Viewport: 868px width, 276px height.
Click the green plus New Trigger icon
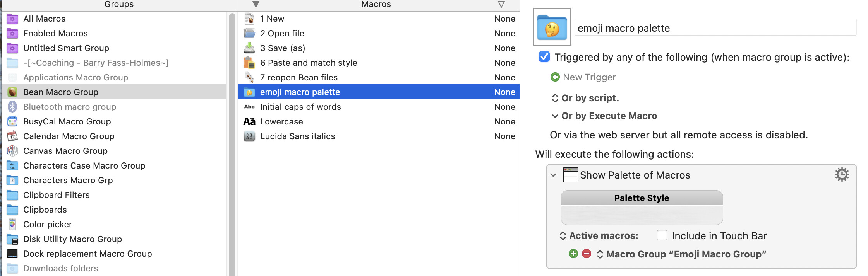pos(555,77)
